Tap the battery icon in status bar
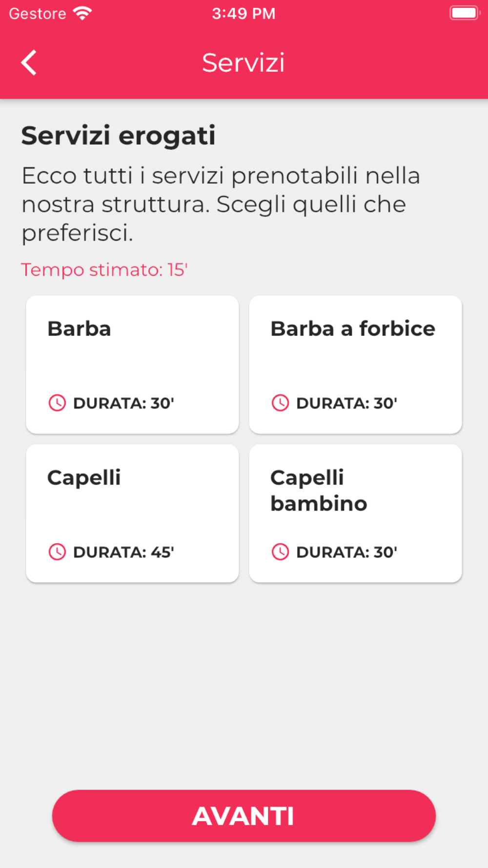Image resolution: width=488 pixels, height=868 pixels. 465,13
